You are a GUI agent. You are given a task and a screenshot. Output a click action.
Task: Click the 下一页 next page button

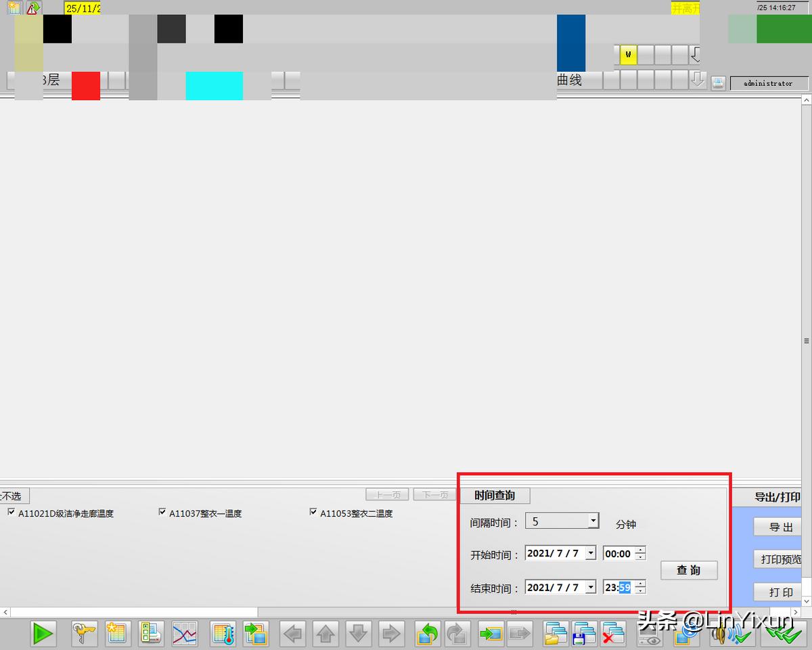click(x=434, y=495)
